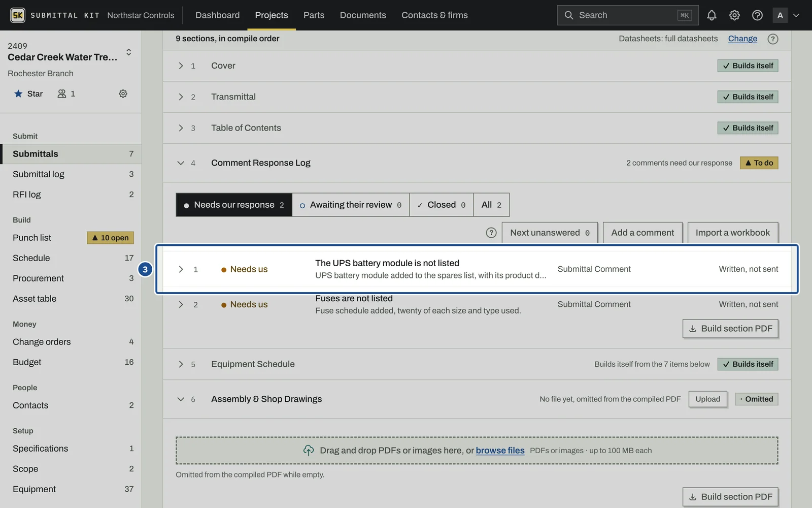Select the Awaiting their review filter

(x=351, y=205)
